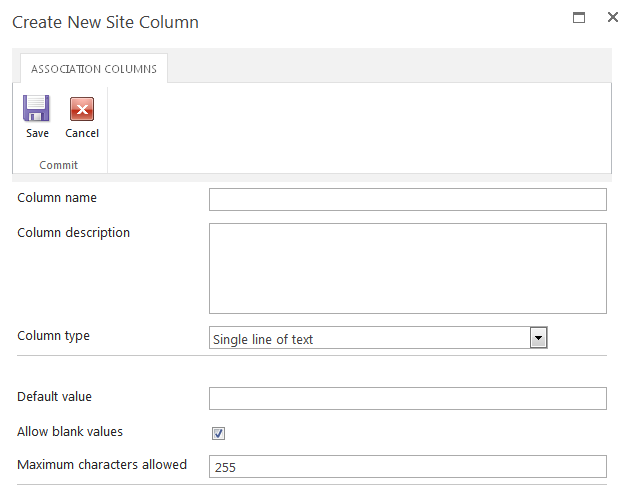The height and width of the screenshot is (501, 625).
Task: Click the Column name label
Action: (x=57, y=198)
